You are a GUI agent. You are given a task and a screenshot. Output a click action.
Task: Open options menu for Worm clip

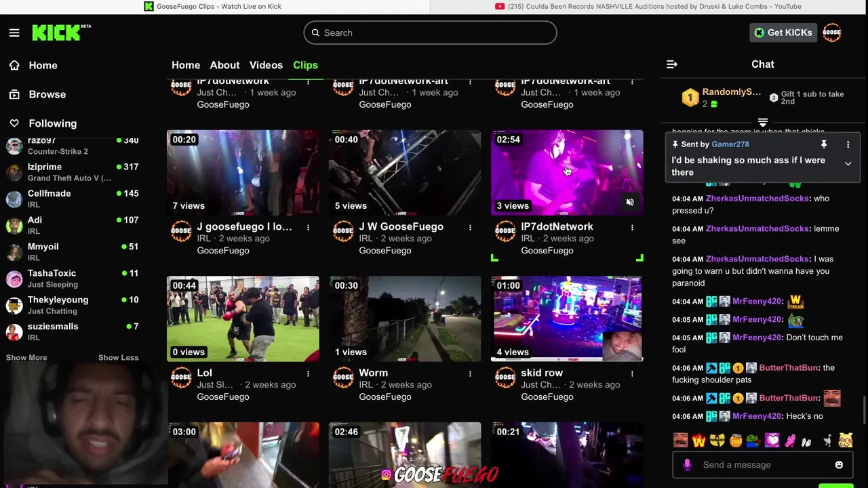pyautogui.click(x=470, y=374)
